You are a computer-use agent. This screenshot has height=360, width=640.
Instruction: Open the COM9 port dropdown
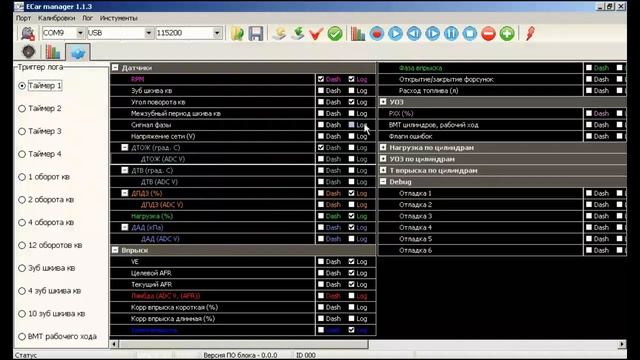(80, 33)
